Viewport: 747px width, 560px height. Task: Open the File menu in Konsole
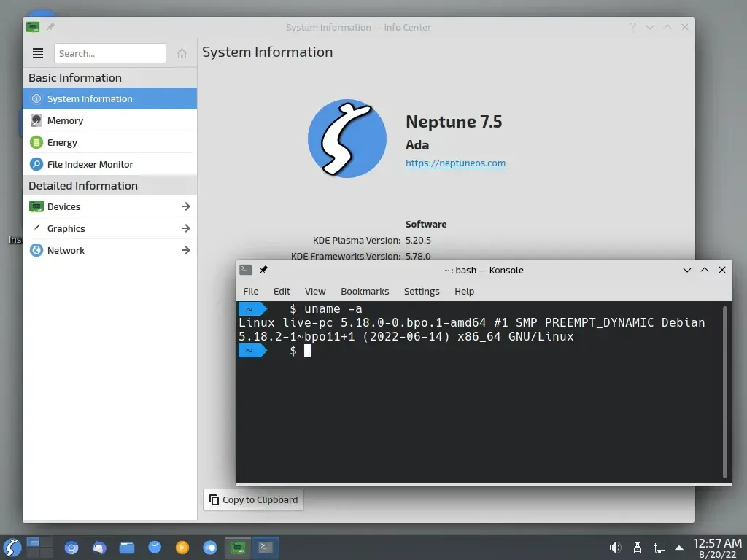251,291
